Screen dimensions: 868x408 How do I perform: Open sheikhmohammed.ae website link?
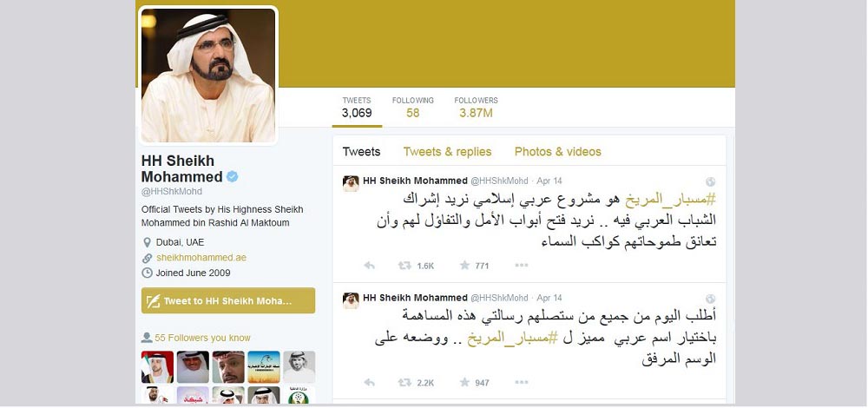tap(201, 258)
